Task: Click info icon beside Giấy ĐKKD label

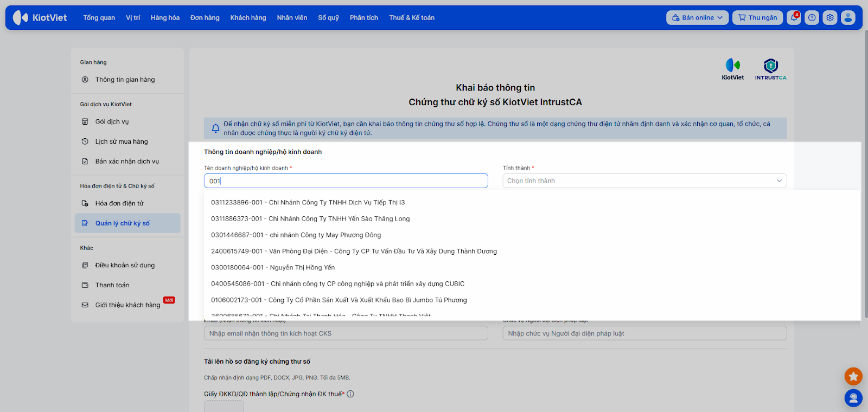Action: [x=350, y=394]
